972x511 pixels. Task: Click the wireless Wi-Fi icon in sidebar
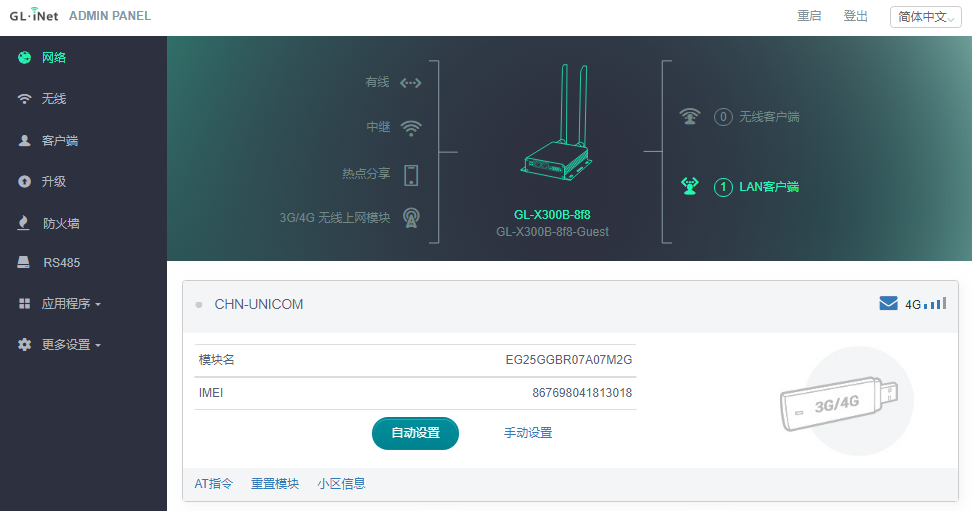[x=24, y=99]
